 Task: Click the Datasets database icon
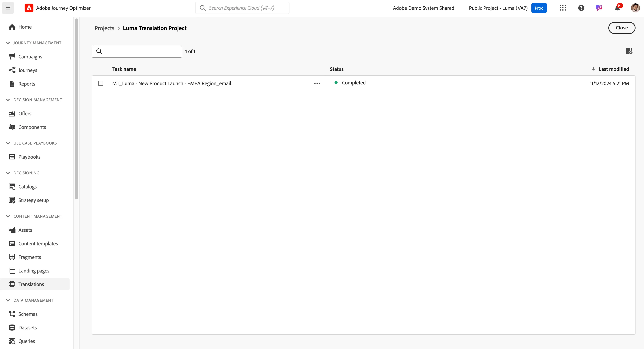point(12,328)
